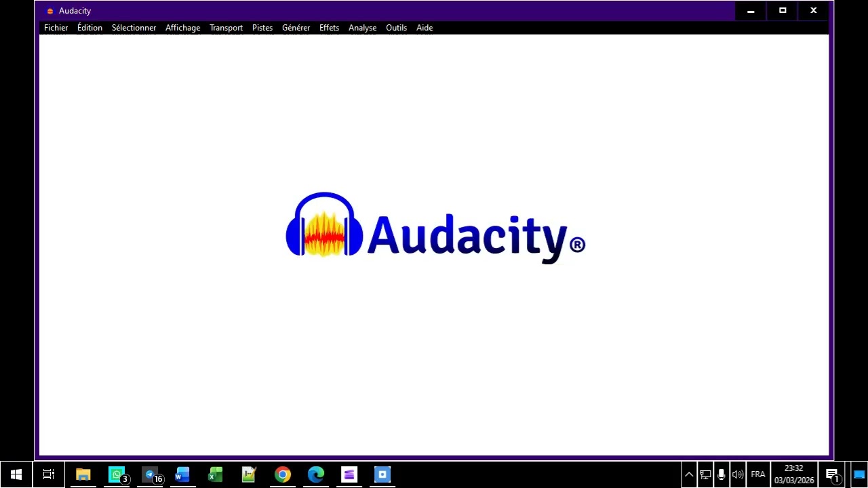
Task: Open the Effets menu
Action: point(329,28)
